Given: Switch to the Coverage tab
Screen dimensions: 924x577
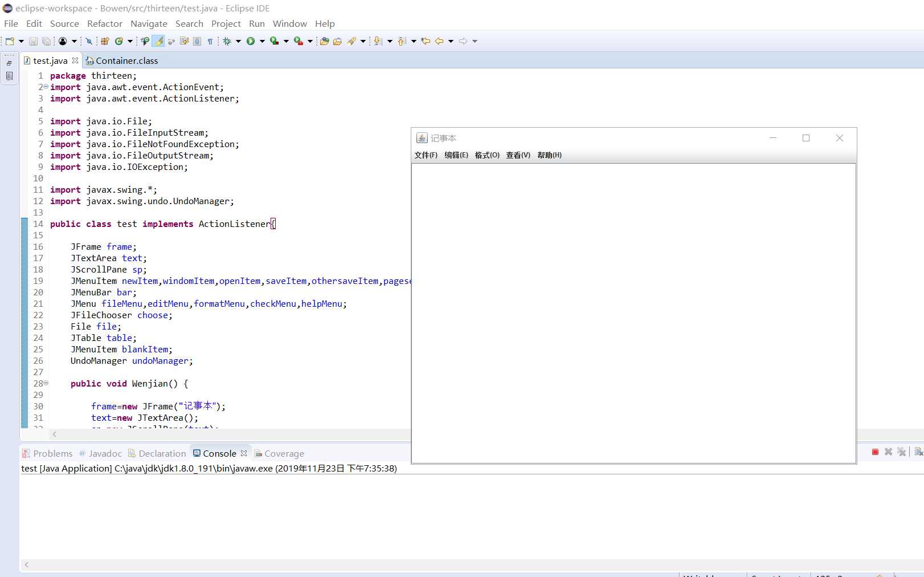Looking at the screenshot, I should [x=279, y=453].
